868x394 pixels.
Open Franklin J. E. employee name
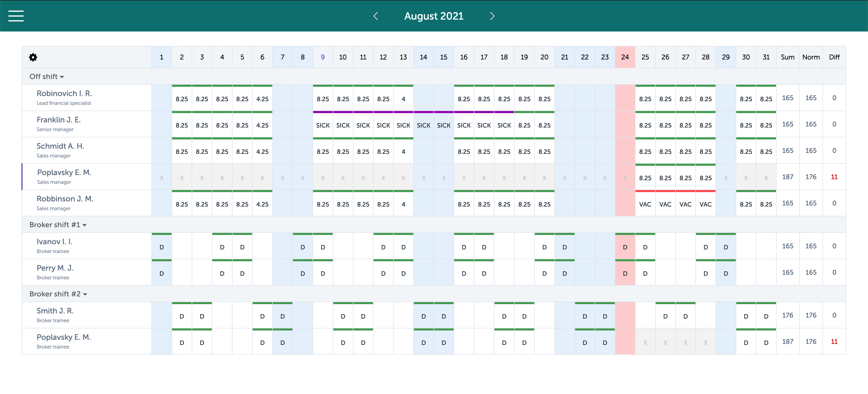coord(59,120)
